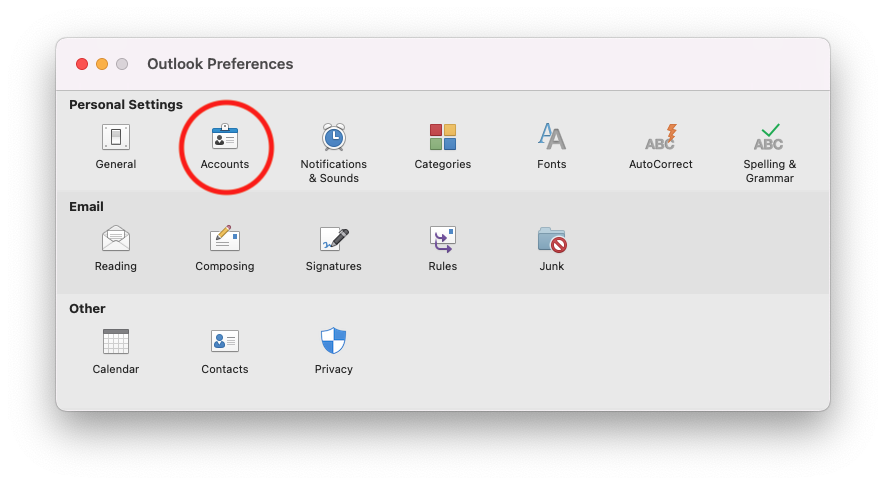Viewport: 886px width, 485px height.
Task: Open the Privacy shield icon
Action: click(333, 340)
